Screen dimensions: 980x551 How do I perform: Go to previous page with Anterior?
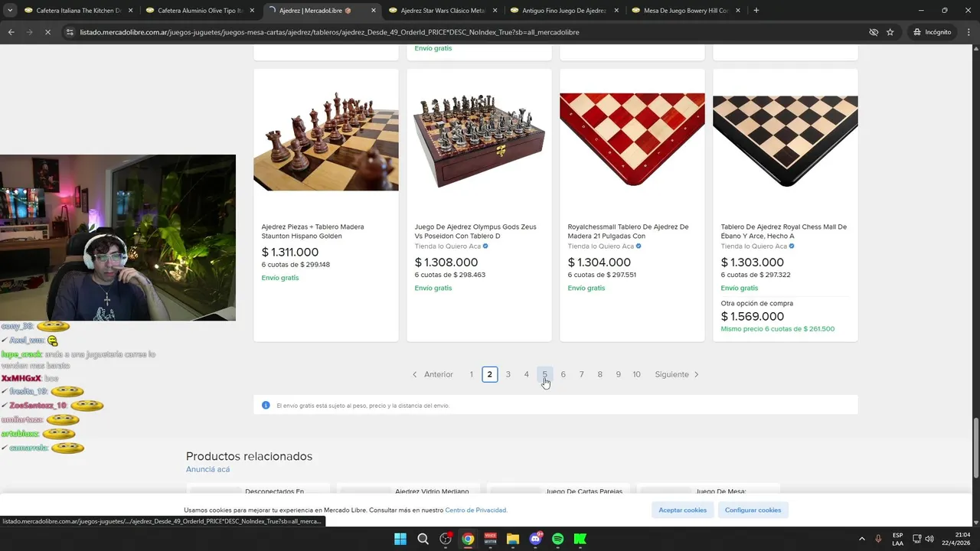click(433, 374)
